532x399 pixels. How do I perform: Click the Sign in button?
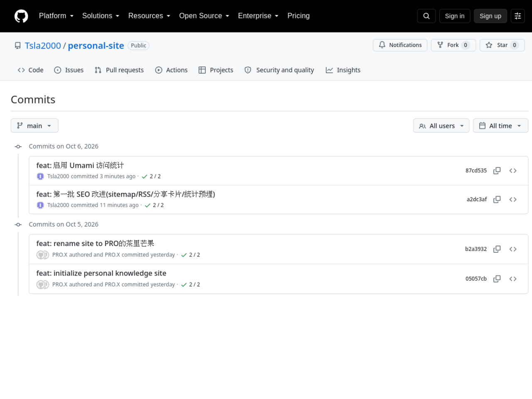455,16
